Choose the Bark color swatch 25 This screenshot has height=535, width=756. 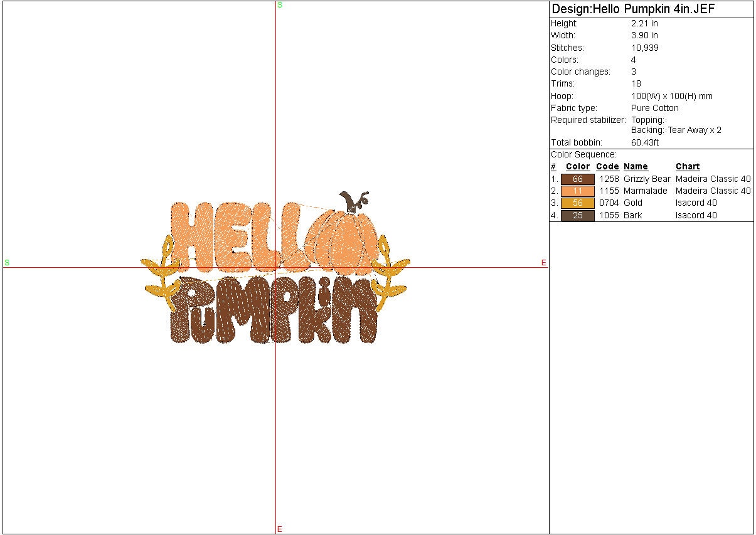pyautogui.click(x=577, y=216)
